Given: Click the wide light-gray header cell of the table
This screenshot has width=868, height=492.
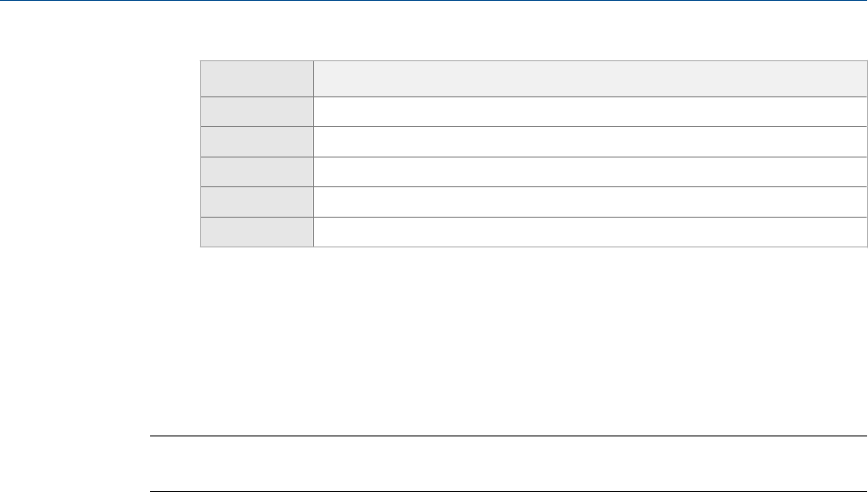Looking at the screenshot, I should (584, 79).
